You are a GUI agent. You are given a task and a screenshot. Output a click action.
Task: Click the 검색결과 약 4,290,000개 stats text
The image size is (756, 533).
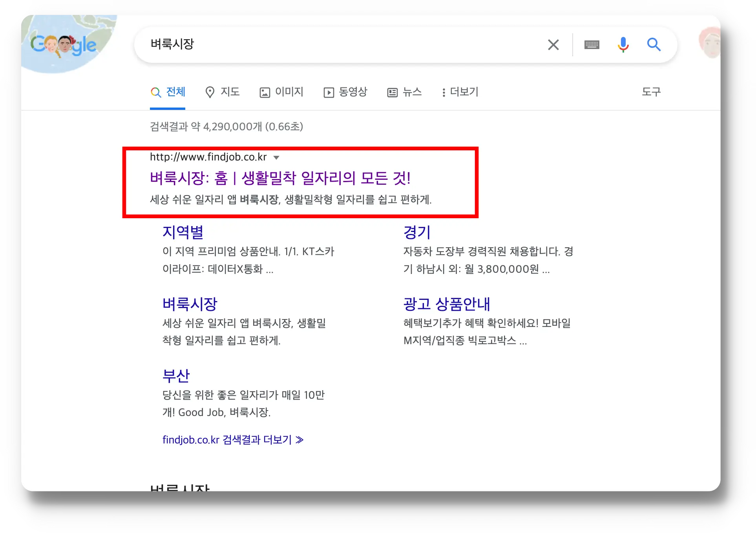click(226, 126)
